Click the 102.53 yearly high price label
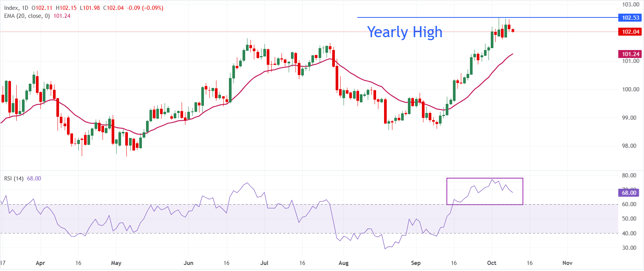This screenshot has height=271, width=644. [x=630, y=17]
